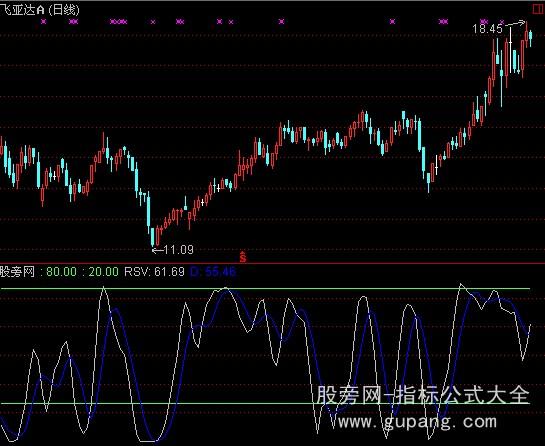Click the 18.45 high price label
The height and width of the screenshot is (446, 545).
tap(487, 29)
